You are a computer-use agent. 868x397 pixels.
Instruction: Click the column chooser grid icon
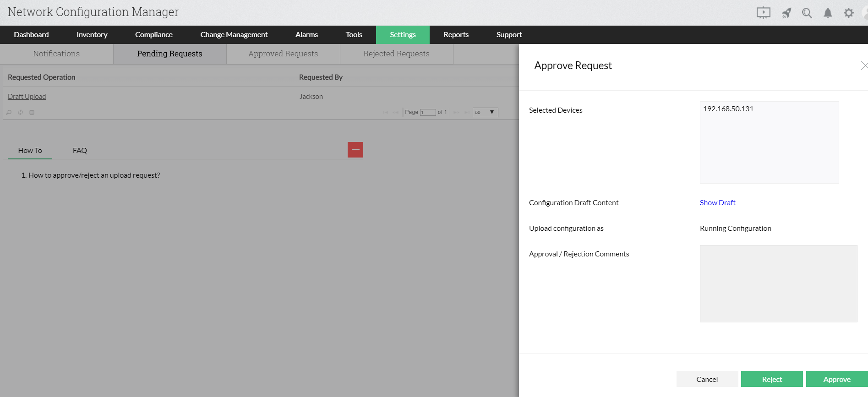click(32, 112)
